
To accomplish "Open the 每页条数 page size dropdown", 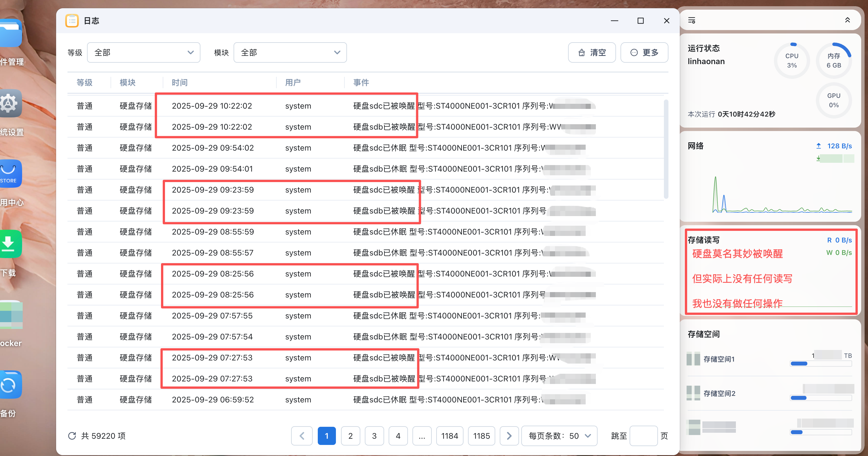I will point(559,436).
